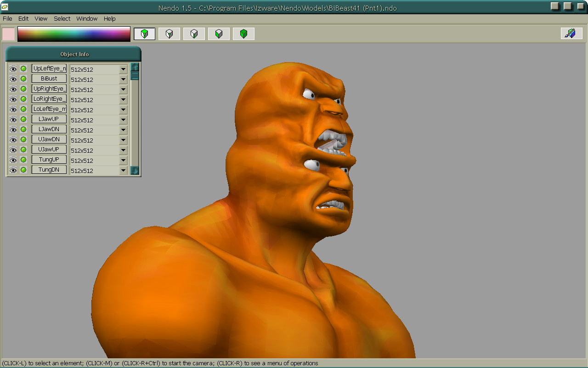Open the 512x512 dropdown for UpLeftEye
Screen dimensions: 588x368
(123, 69)
